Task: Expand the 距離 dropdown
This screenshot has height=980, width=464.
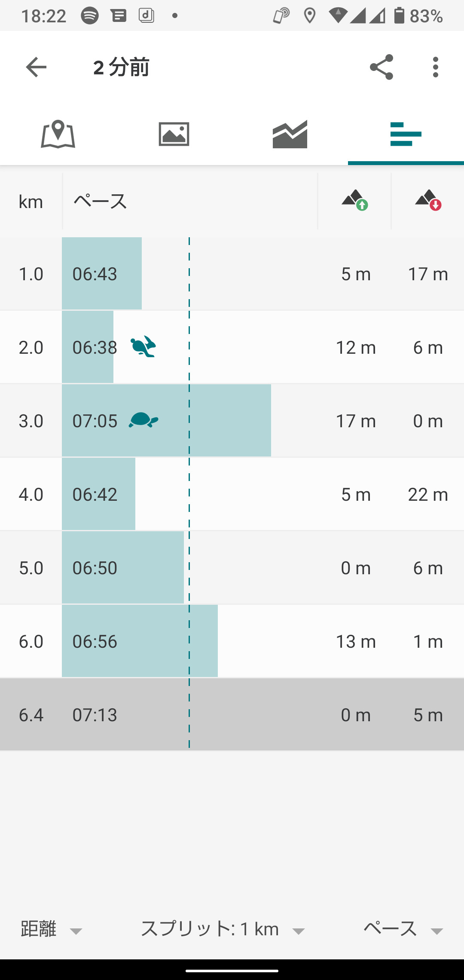Action: (51, 929)
